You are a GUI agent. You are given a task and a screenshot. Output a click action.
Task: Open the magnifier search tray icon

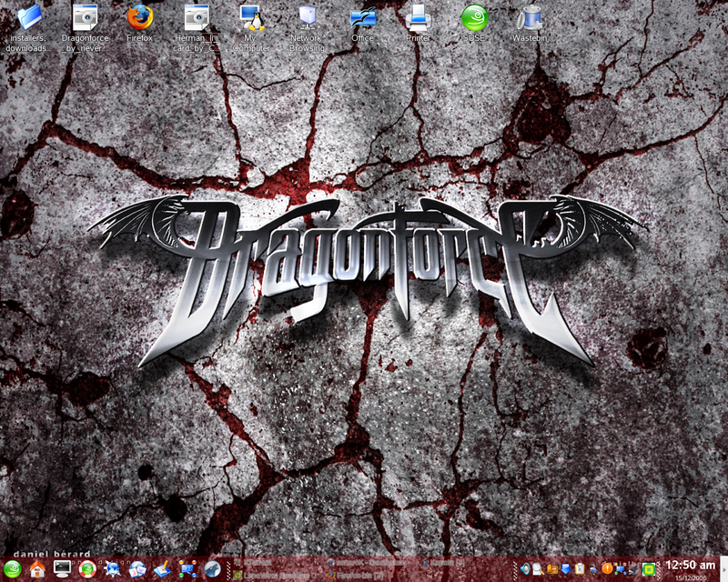[539, 568]
